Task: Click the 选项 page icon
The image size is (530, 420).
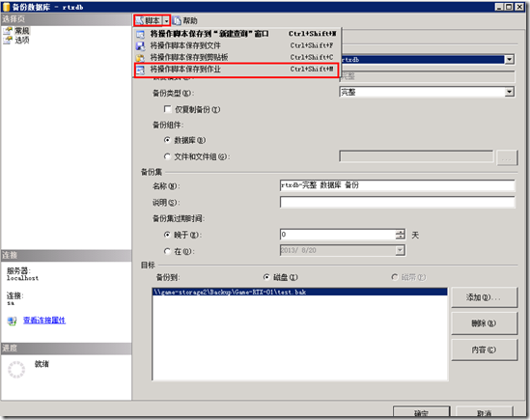Action: click(8, 41)
